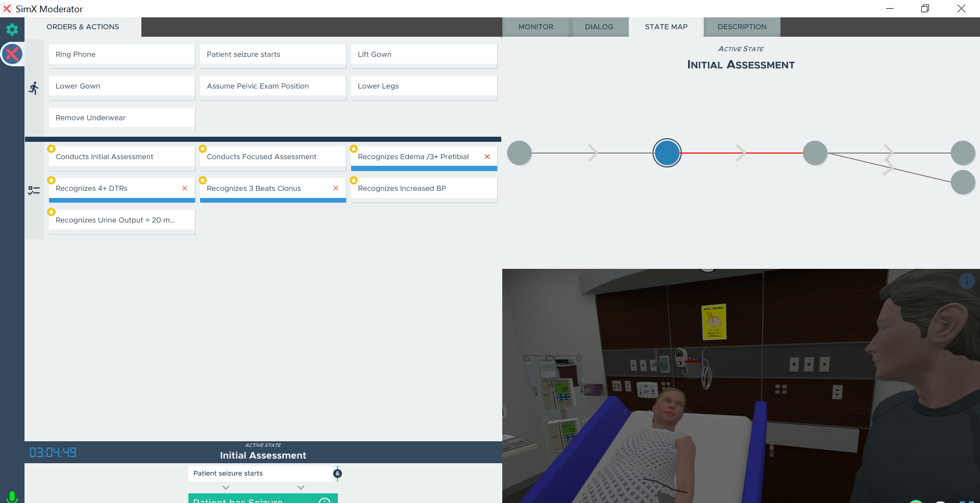980x503 pixels.
Task: Uncheck Recognizes Edema /3+ Pretibial with red X
Action: click(487, 157)
